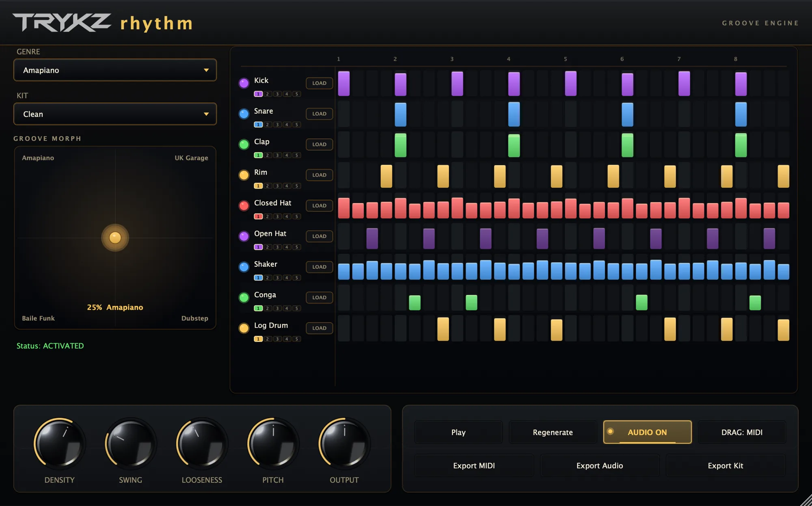This screenshot has height=506, width=812.
Task: Select pattern variation 3 for Snare
Action: coord(277,125)
